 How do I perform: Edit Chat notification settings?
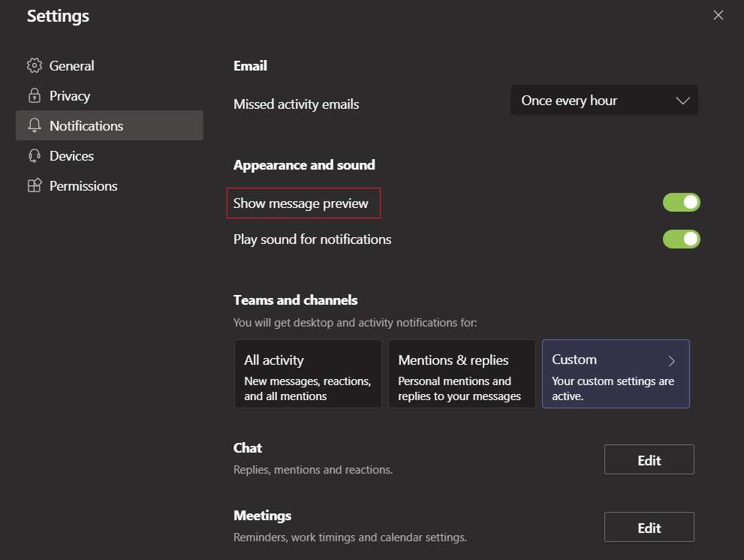point(649,460)
